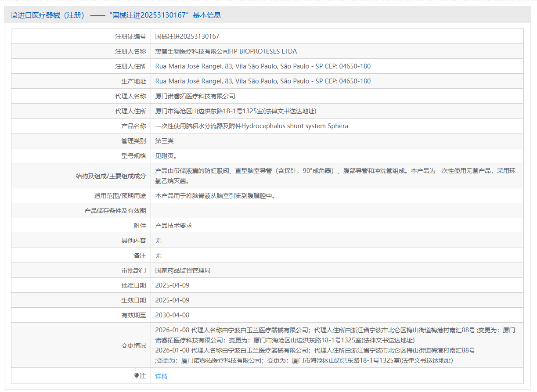Click the 生产地址 address value
537x392 pixels.
(x=263, y=81)
